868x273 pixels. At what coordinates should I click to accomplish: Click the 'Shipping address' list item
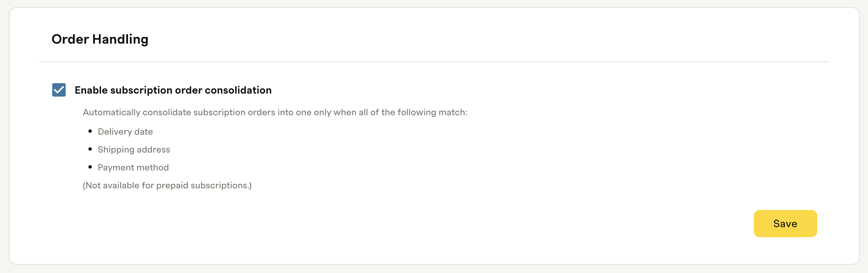[134, 150]
